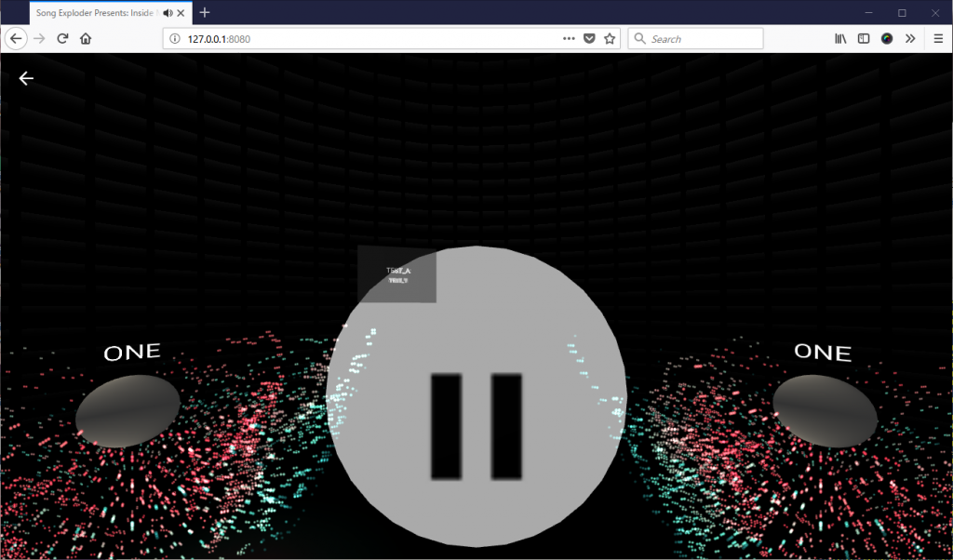Click the dark TEST_A overlay panel
The height and width of the screenshot is (560, 953).
click(x=396, y=274)
